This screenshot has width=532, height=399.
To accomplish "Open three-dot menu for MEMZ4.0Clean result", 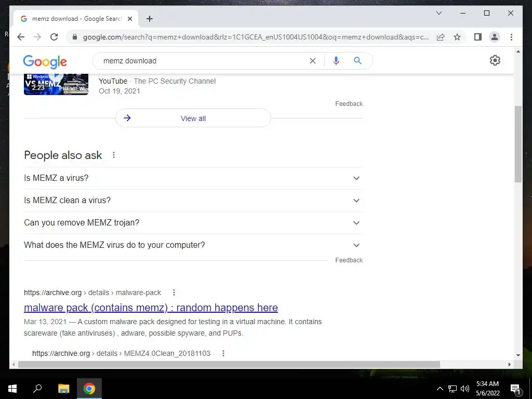I will tap(223, 353).
